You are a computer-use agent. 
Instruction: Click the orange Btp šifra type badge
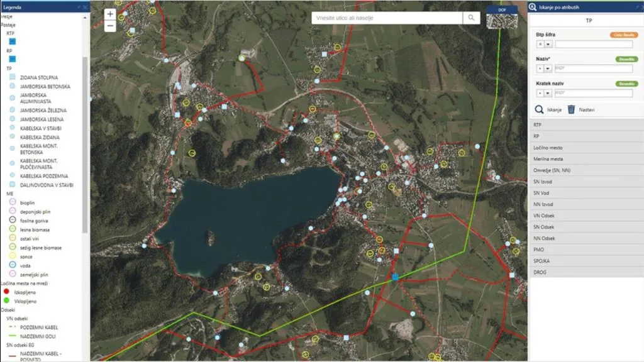(624, 35)
